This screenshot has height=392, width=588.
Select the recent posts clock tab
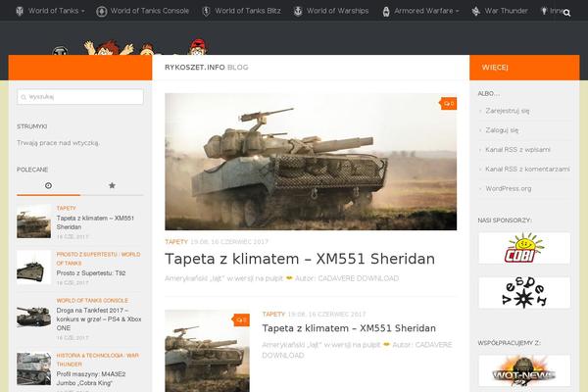coord(48,185)
